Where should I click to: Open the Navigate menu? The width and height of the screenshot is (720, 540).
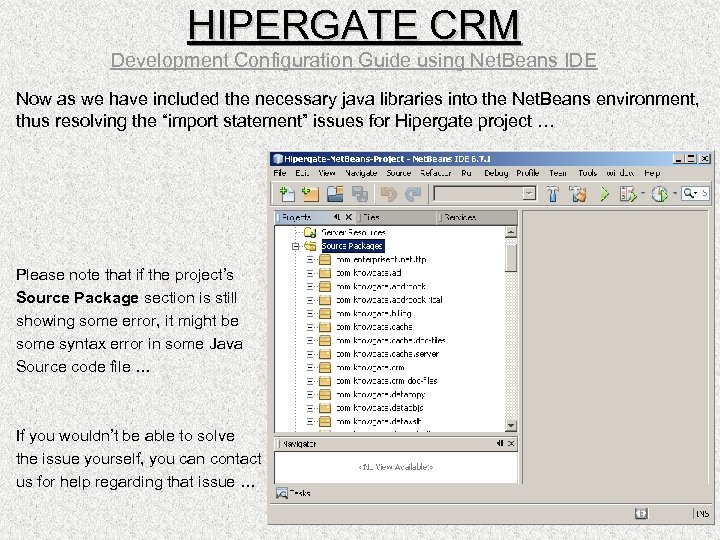tap(361, 173)
